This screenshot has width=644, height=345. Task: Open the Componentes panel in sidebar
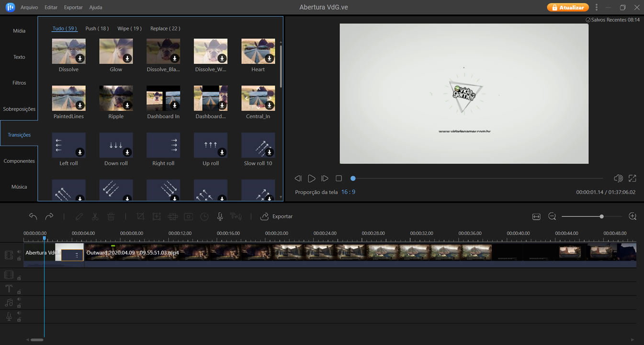[19, 161]
